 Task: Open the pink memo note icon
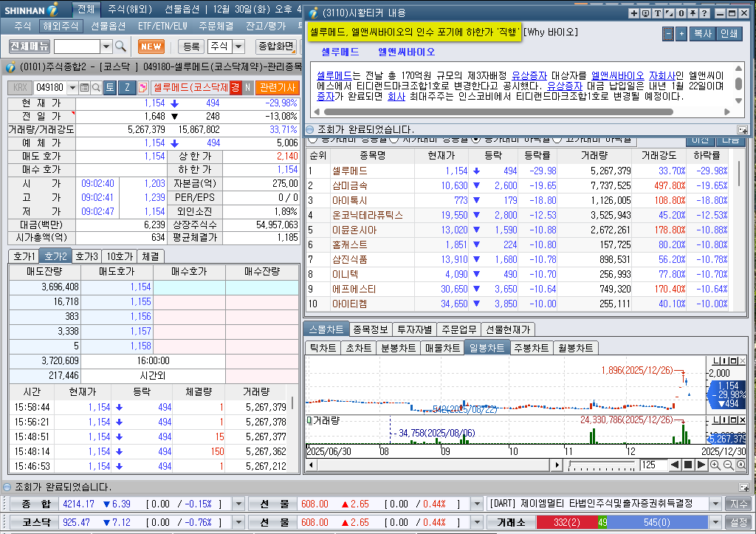click(143, 88)
